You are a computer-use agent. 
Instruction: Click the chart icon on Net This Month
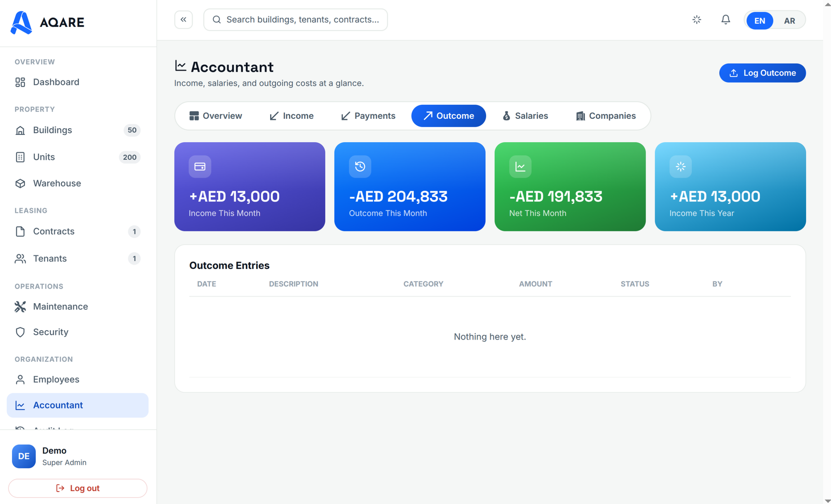(520, 167)
